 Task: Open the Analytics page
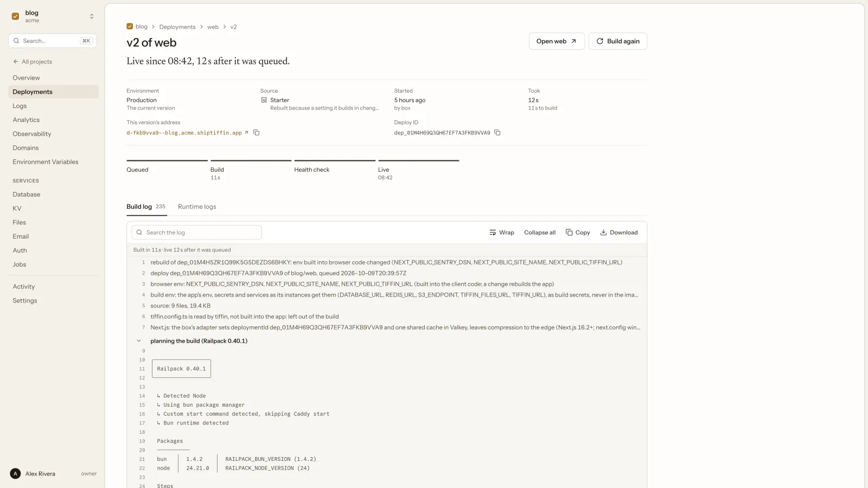coord(53,120)
